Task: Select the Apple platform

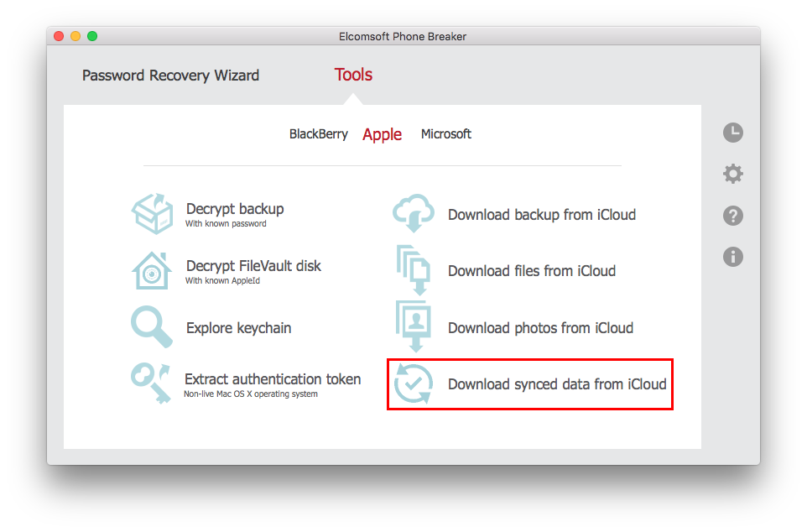Action: [382, 134]
